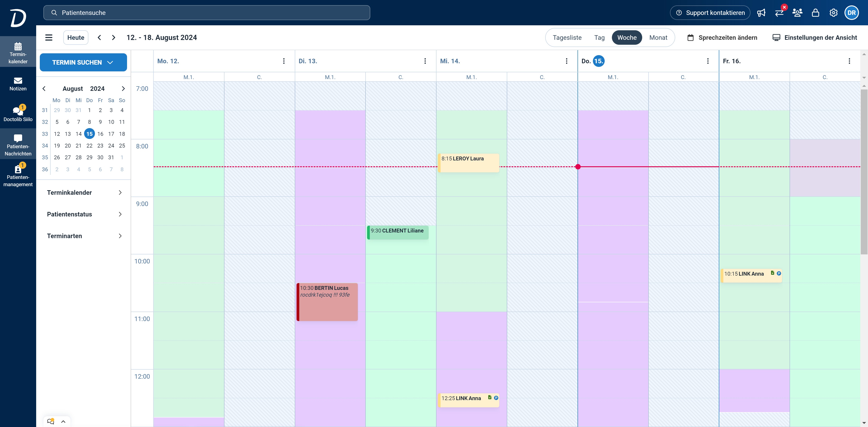Click Support kontaktieren button
Image resolution: width=868 pixels, height=427 pixels.
click(710, 13)
